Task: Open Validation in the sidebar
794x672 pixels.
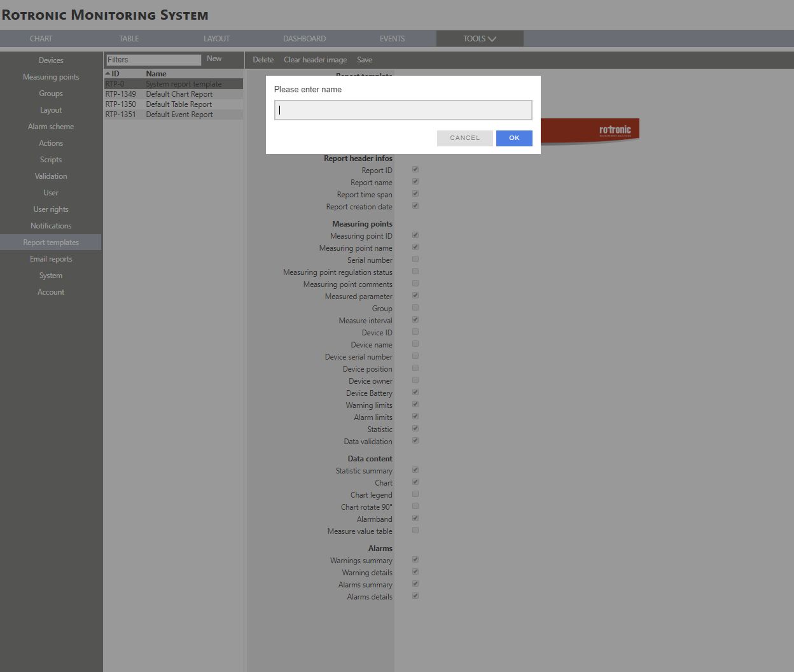Action: [51, 176]
